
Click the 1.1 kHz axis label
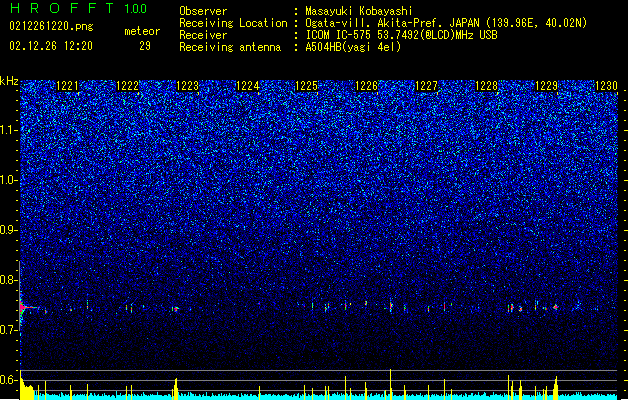click(x=9, y=130)
